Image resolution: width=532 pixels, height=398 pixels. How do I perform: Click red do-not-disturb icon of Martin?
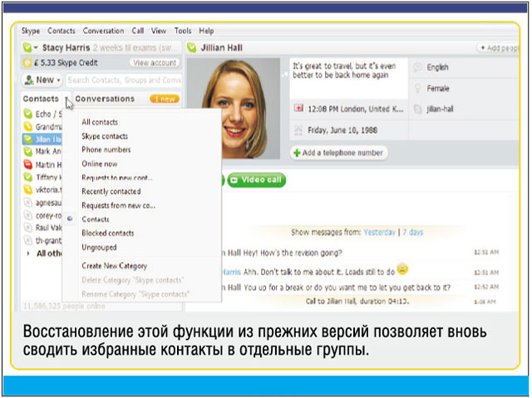pyautogui.click(x=27, y=165)
